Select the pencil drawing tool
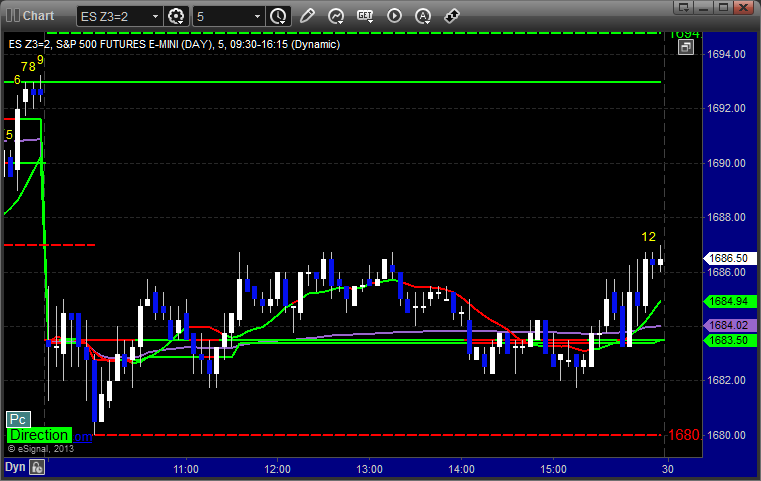 307,16
